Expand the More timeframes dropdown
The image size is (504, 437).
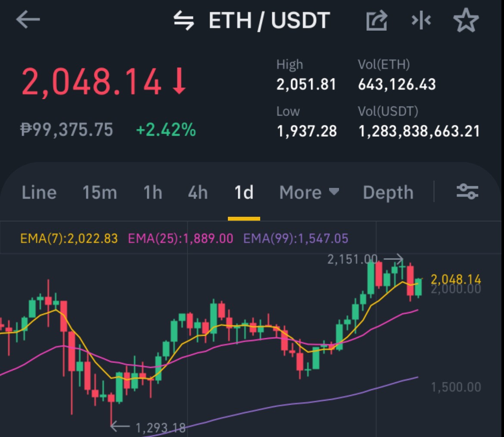click(309, 192)
